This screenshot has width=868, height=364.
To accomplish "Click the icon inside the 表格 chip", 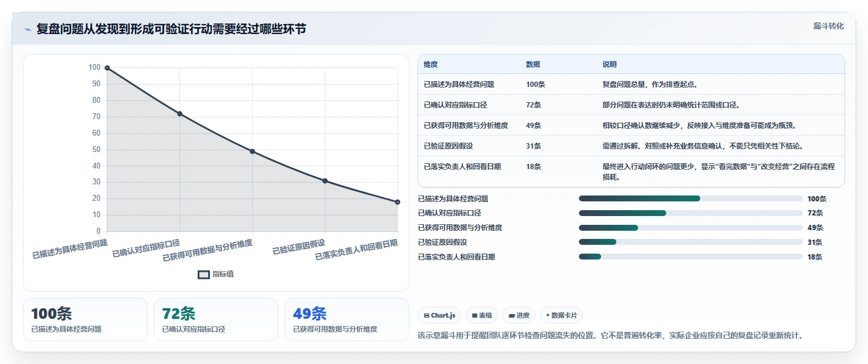I will (x=474, y=315).
